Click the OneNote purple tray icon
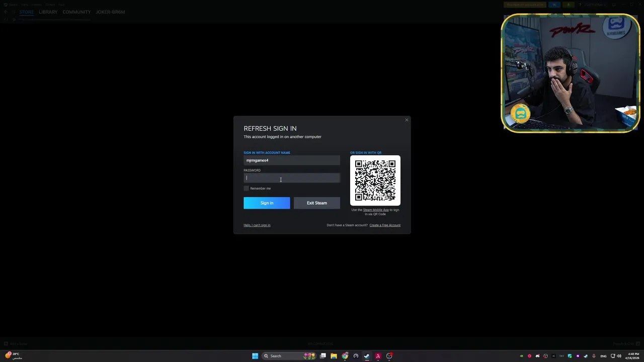 [x=578, y=356]
